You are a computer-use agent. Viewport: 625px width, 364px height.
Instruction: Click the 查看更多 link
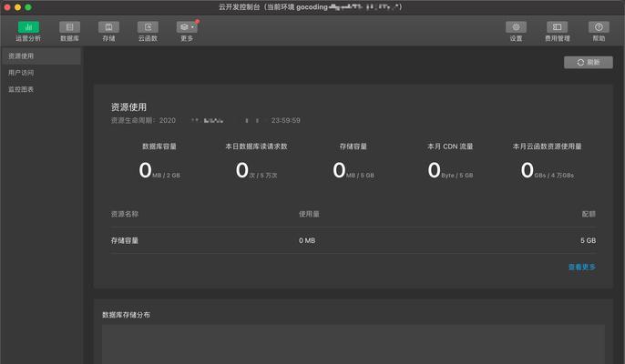click(582, 267)
